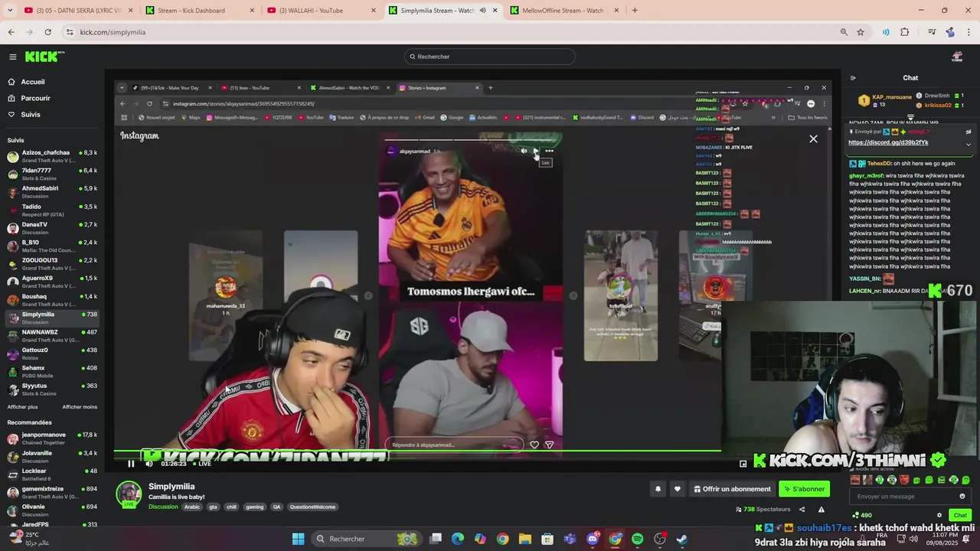
Task: Click the green video progress bar
Action: coord(417,451)
